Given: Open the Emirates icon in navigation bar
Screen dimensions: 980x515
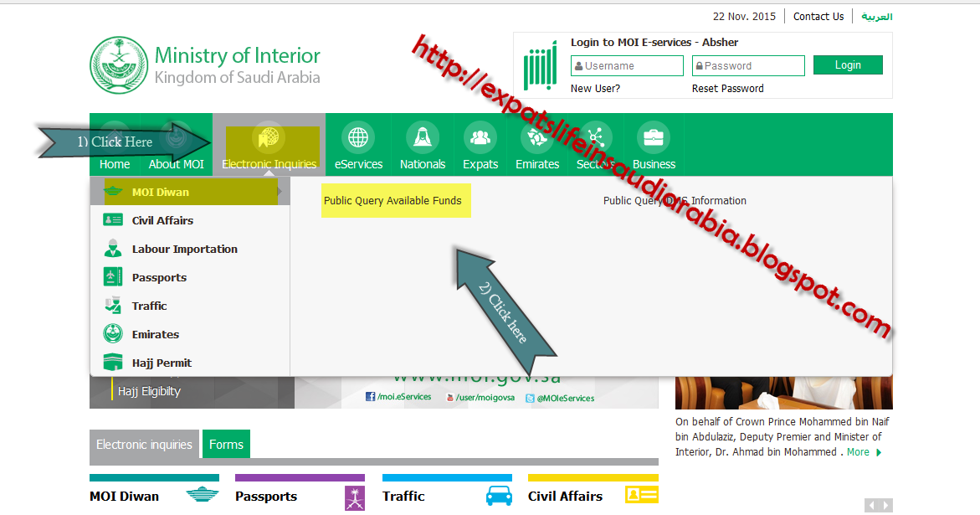Looking at the screenshot, I should coord(537,136).
